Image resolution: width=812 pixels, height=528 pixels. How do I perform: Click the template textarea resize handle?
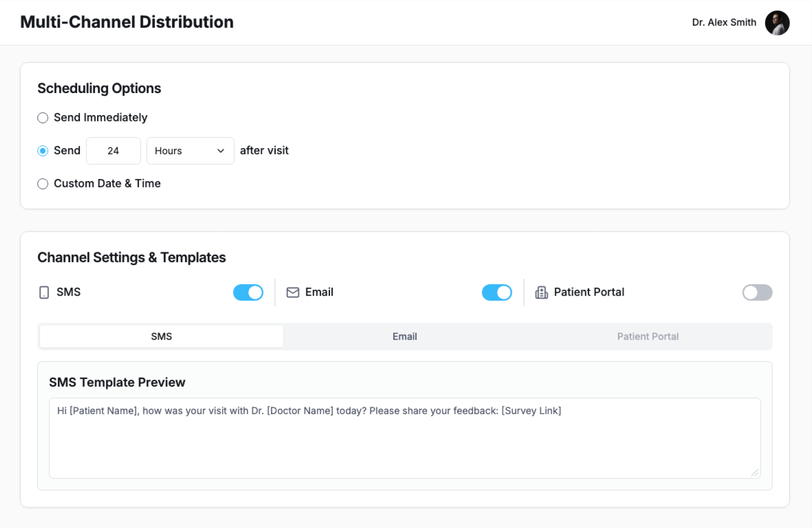(x=755, y=473)
